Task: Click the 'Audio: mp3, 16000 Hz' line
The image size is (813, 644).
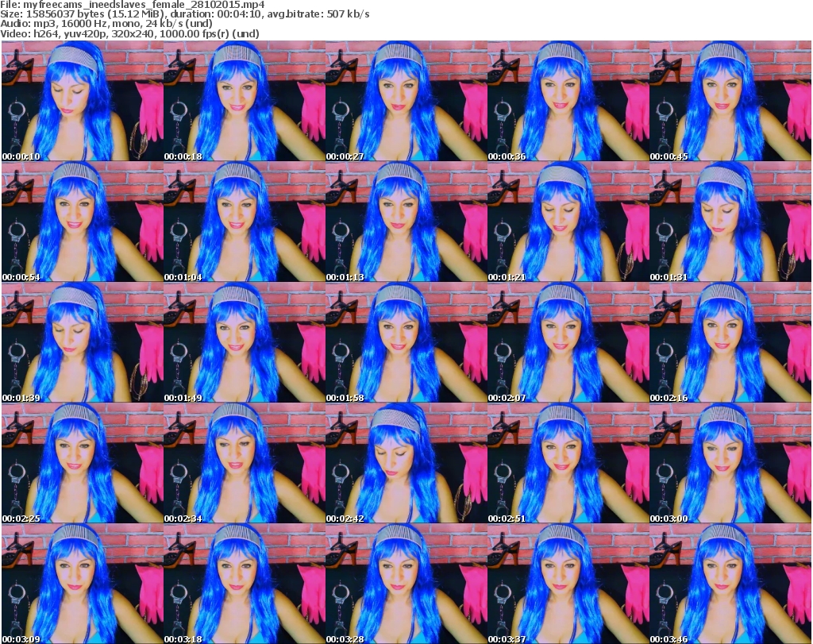Action: click(x=106, y=24)
